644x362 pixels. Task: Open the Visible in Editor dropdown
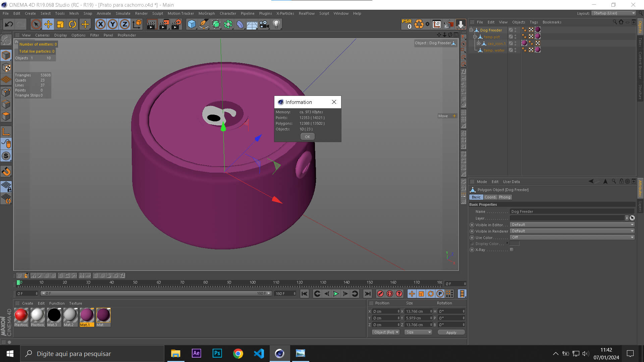pyautogui.click(x=572, y=225)
